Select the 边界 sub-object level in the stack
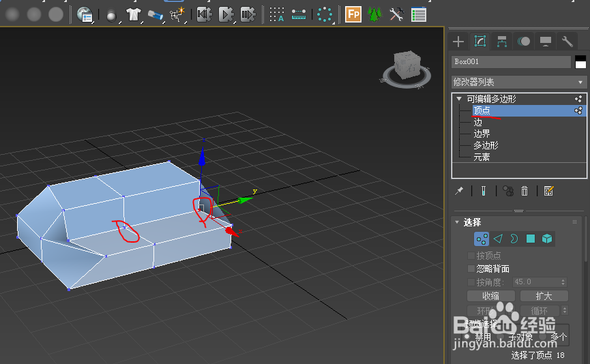590x364 pixels. click(x=482, y=134)
